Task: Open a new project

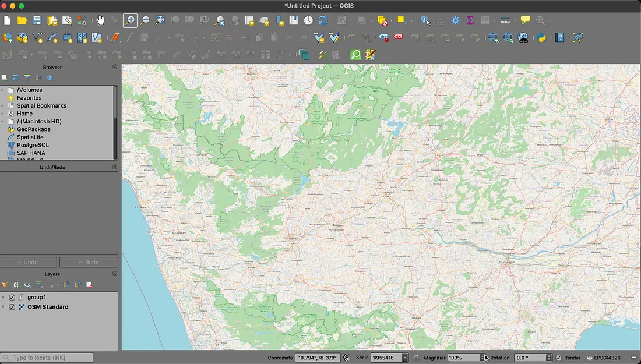Action: 7,20
